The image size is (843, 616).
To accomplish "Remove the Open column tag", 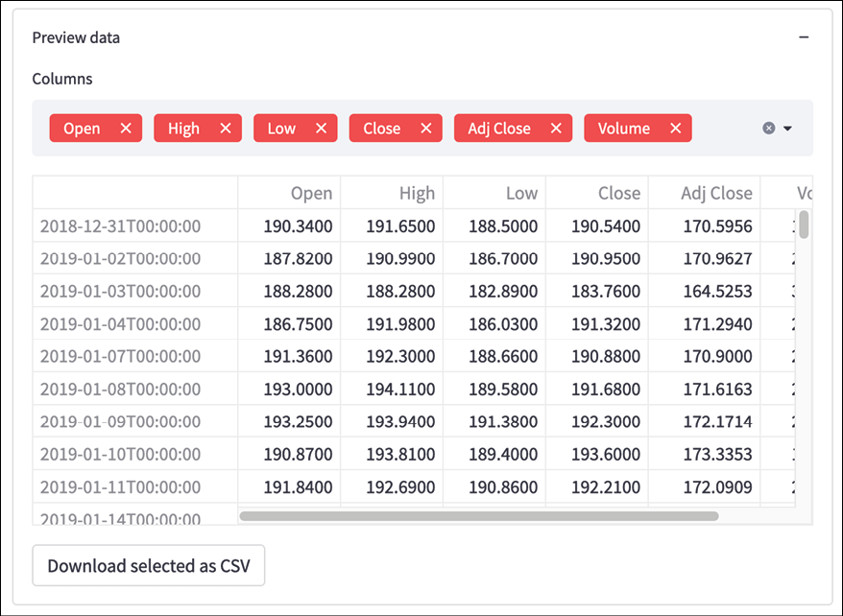I will tap(126, 129).
